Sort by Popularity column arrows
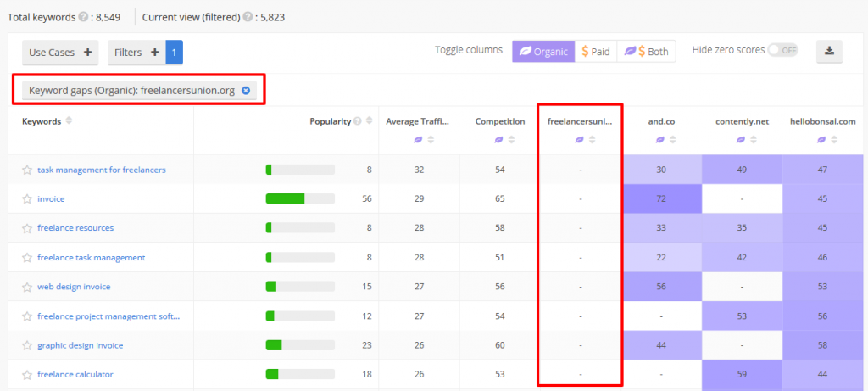The width and height of the screenshot is (868, 391). coord(370,121)
